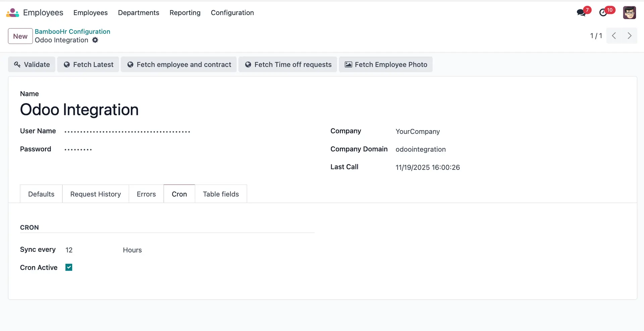Image resolution: width=644 pixels, height=331 pixels.
Task: Switch to the Table fields tab
Action: click(221, 194)
